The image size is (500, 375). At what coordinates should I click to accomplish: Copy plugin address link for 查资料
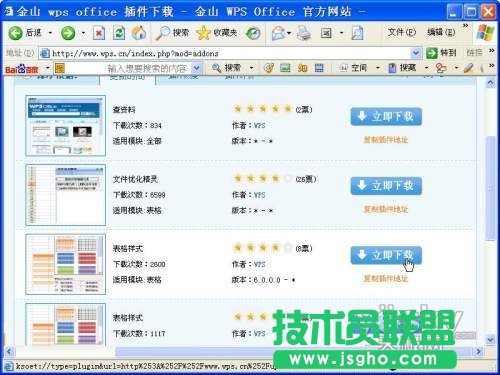tap(386, 140)
